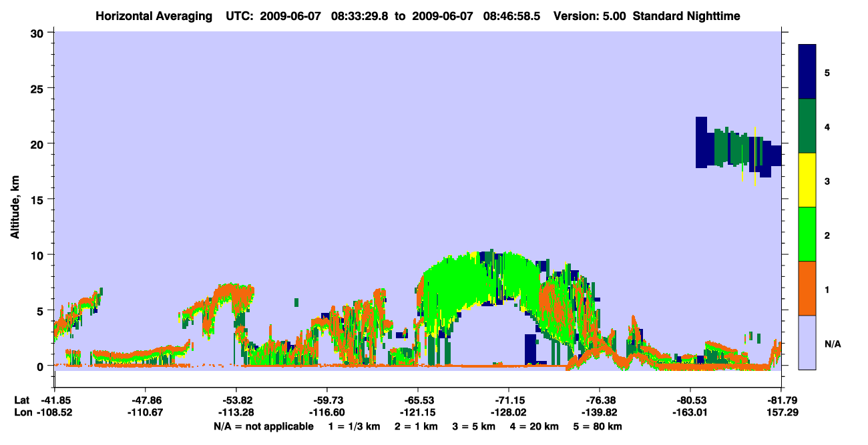Click longitude value -128.02

pos(509,413)
